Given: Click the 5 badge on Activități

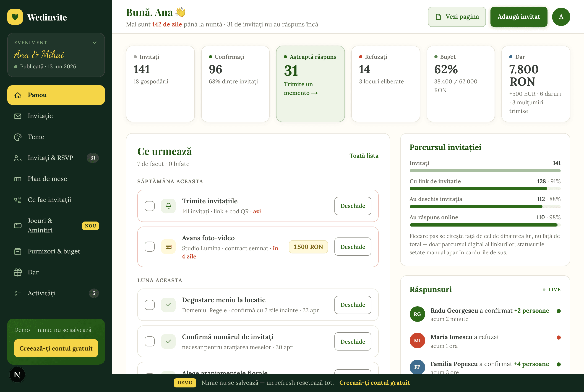Looking at the screenshot, I should [x=94, y=293].
